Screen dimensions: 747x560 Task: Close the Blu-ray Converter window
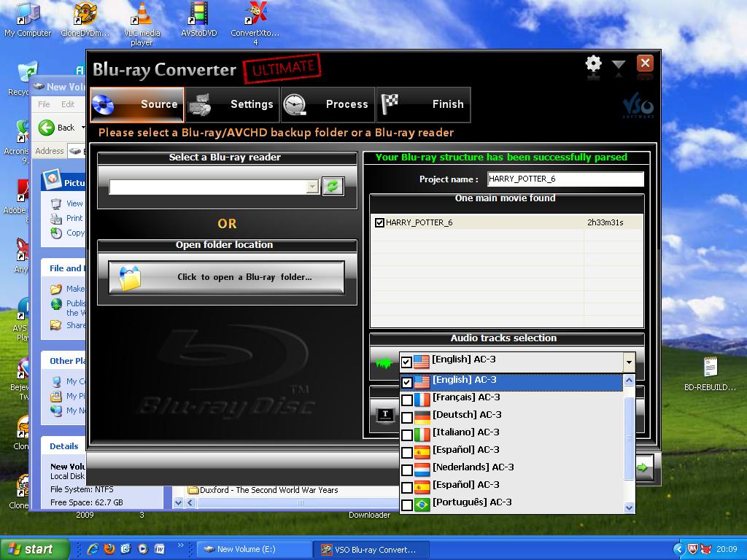(x=645, y=63)
